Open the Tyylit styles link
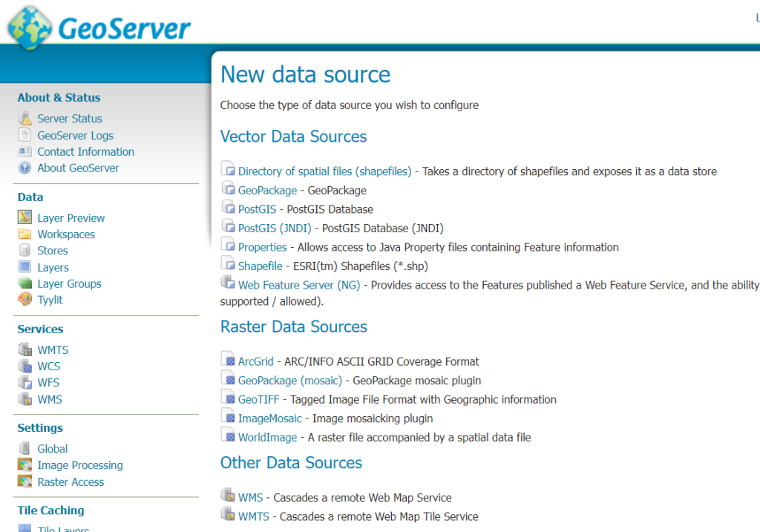760x532 pixels. (x=50, y=300)
